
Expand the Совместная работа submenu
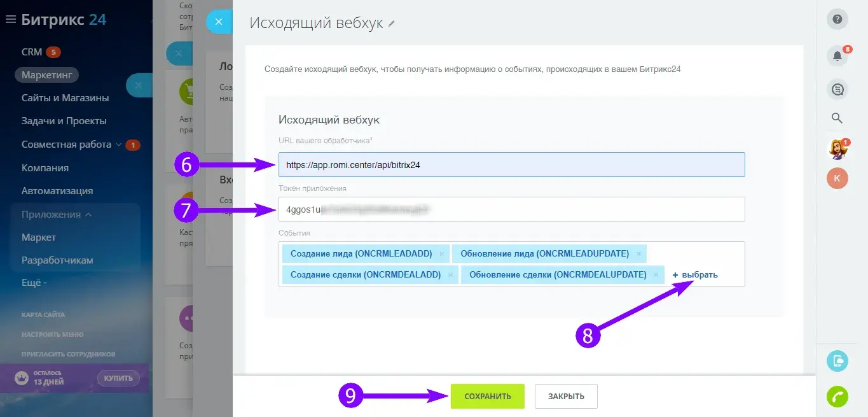click(x=118, y=145)
